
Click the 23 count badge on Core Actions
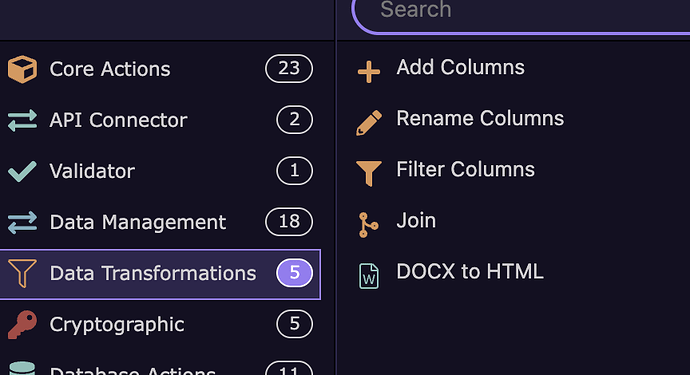pyautogui.click(x=289, y=69)
